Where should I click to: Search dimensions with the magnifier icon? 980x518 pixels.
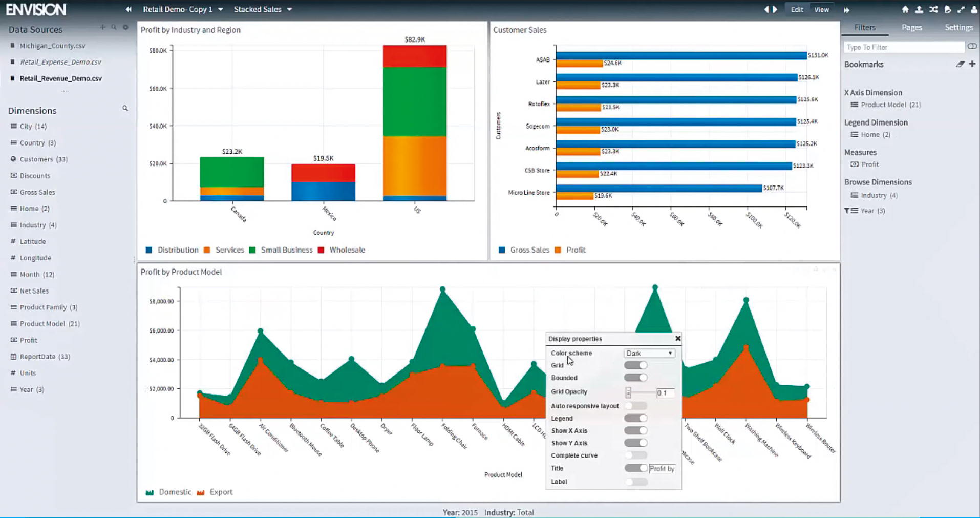(x=125, y=108)
